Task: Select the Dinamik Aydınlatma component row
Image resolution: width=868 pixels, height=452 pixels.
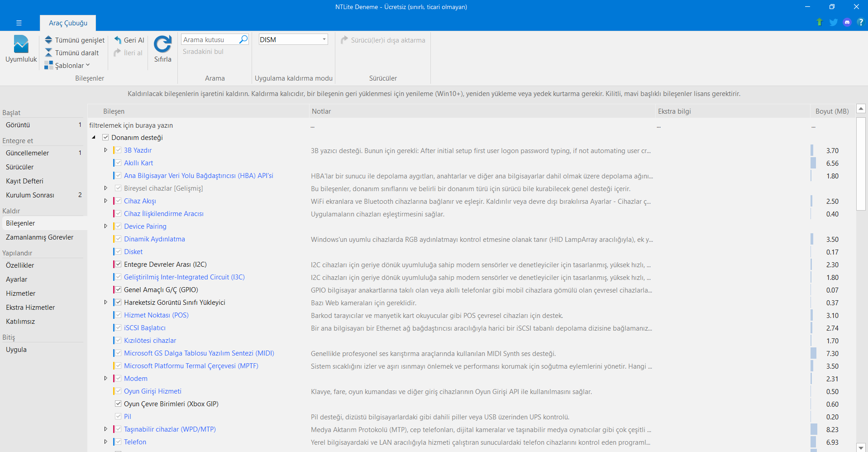Action: coord(471,239)
